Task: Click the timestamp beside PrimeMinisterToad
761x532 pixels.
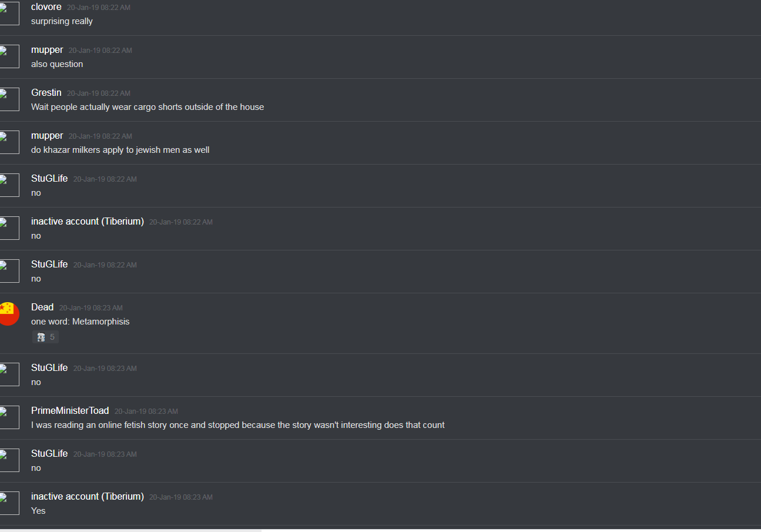Action: click(146, 411)
